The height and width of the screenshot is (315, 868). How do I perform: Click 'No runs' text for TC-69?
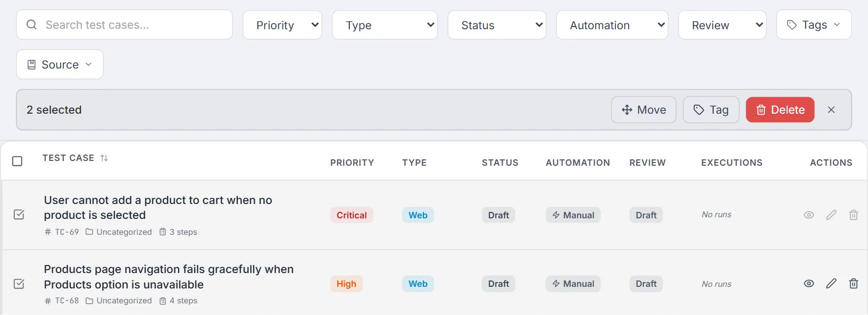[x=716, y=215]
